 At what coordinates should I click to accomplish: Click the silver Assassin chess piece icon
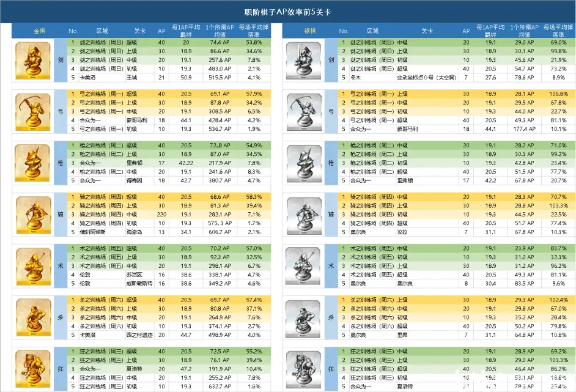[x=304, y=317]
